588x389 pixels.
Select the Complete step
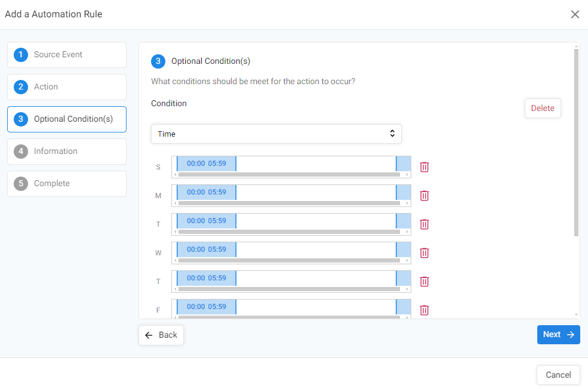point(67,184)
